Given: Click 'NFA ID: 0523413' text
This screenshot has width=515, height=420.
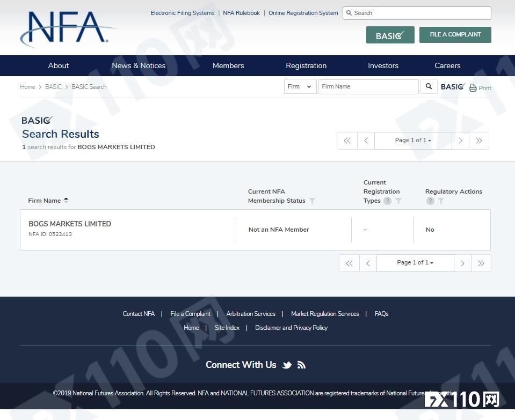Looking at the screenshot, I should pos(50,234).
